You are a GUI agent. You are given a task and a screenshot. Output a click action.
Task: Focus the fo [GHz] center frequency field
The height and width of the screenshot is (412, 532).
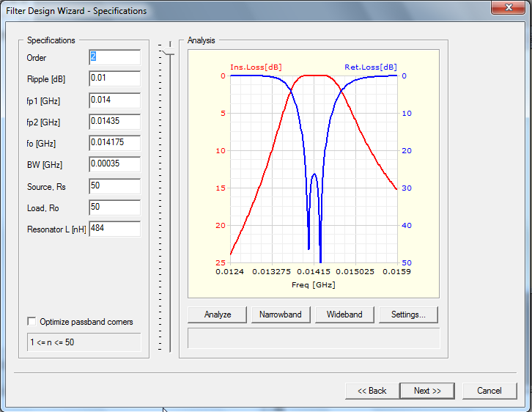114,143
